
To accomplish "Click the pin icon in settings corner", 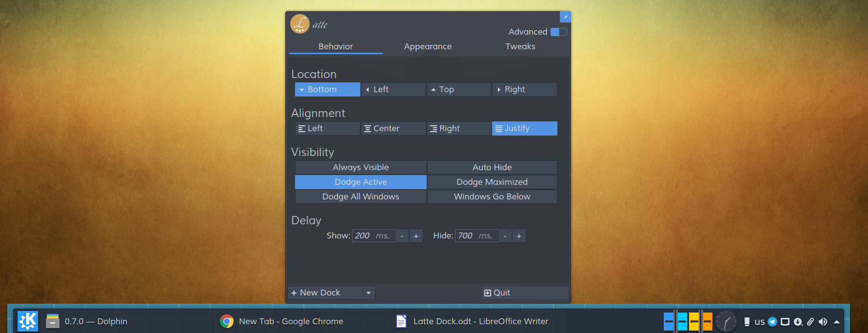I will pos(565,17).
